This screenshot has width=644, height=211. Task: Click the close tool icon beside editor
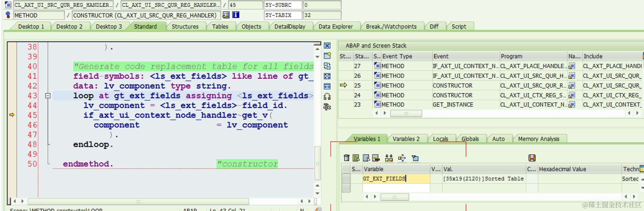pos(327,46)
